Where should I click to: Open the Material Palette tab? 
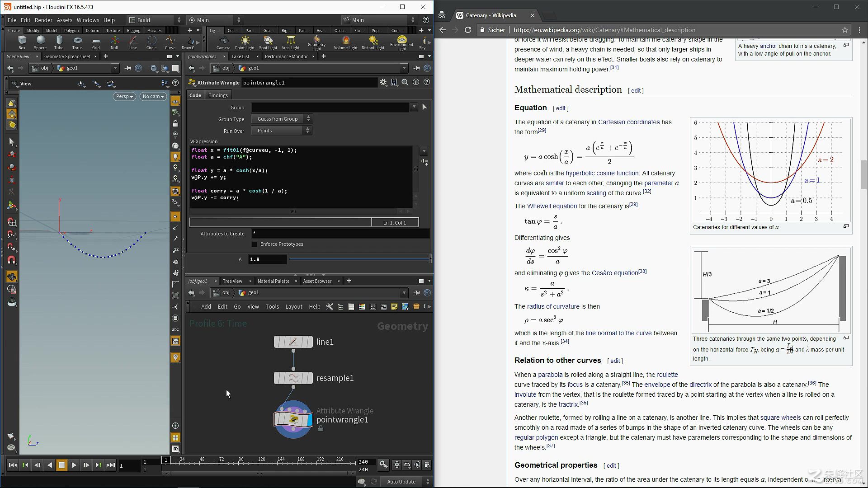[x=274, y=281]
